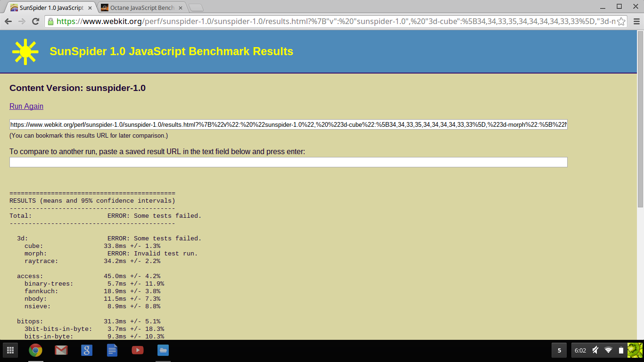The height and width of the screenshot is (362, 644).
Task: Open the Files app from the shelf
Action: (x=163, y=350)
